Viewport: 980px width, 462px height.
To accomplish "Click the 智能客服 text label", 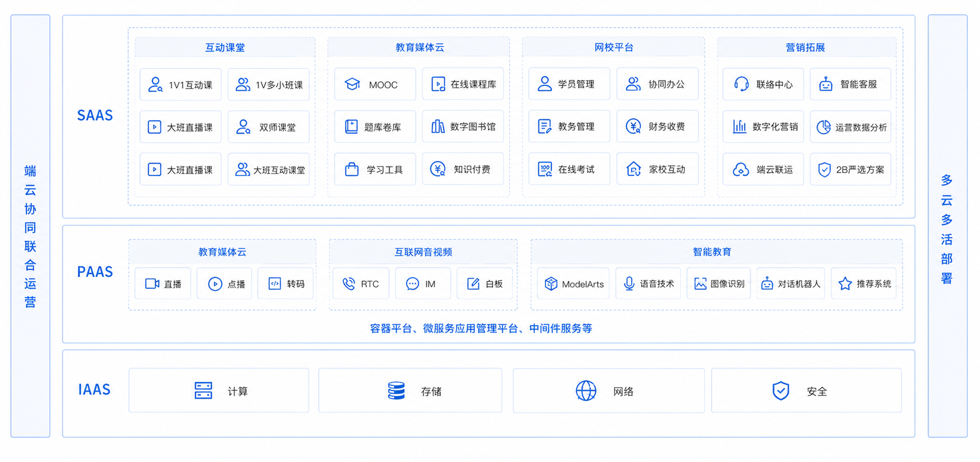I will tap(859, 84).
